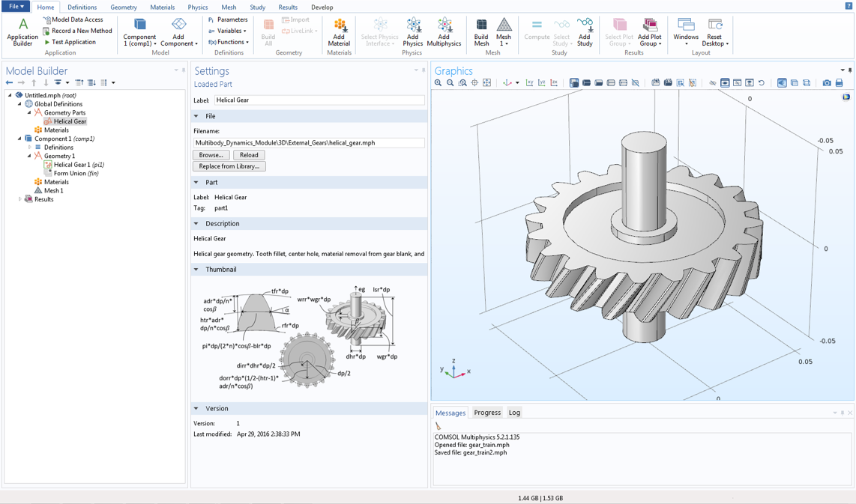Collapse the Thumbnail section
The width and height of the screenshot is (856, 504).
pos(197,270)
